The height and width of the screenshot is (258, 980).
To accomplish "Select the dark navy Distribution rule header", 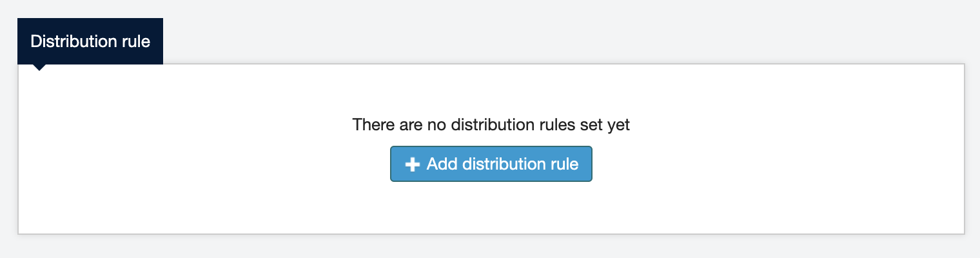I will 90,41.
